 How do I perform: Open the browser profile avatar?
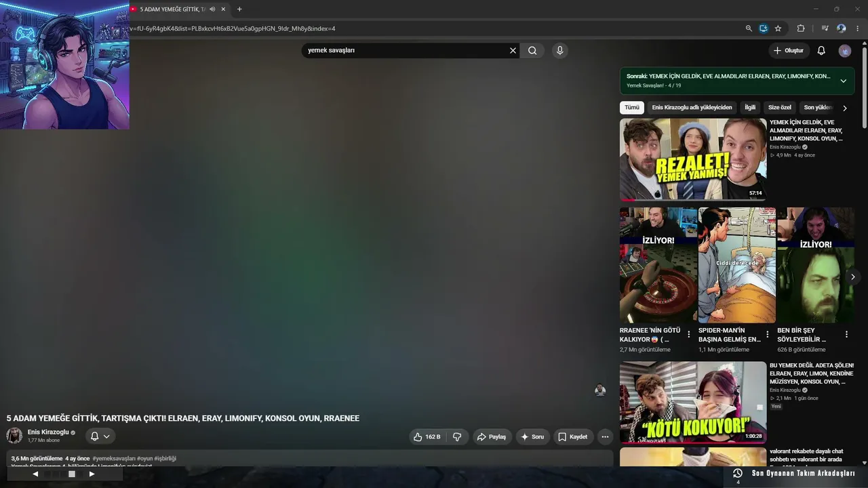[842, 28]
